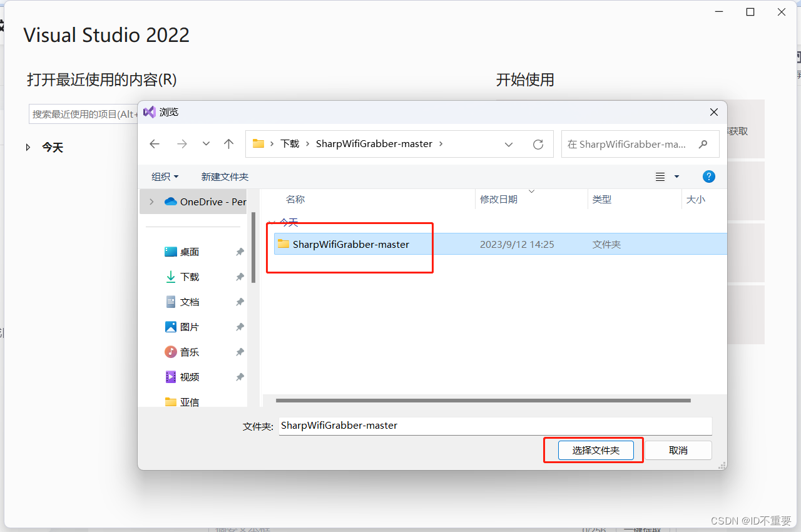Go up one folder level
The height and width of the screenshot is (532, 801).
(x=229, y=144)
